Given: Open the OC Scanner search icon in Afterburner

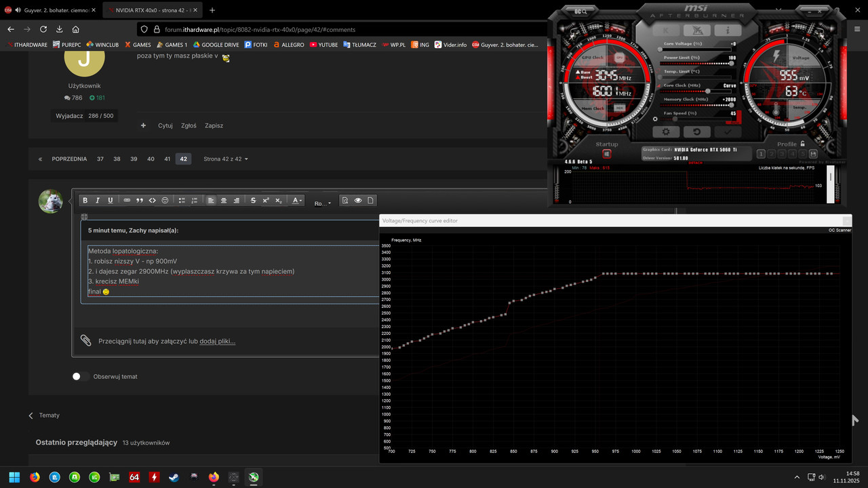Looking at the screenshot, I should 581,12.
